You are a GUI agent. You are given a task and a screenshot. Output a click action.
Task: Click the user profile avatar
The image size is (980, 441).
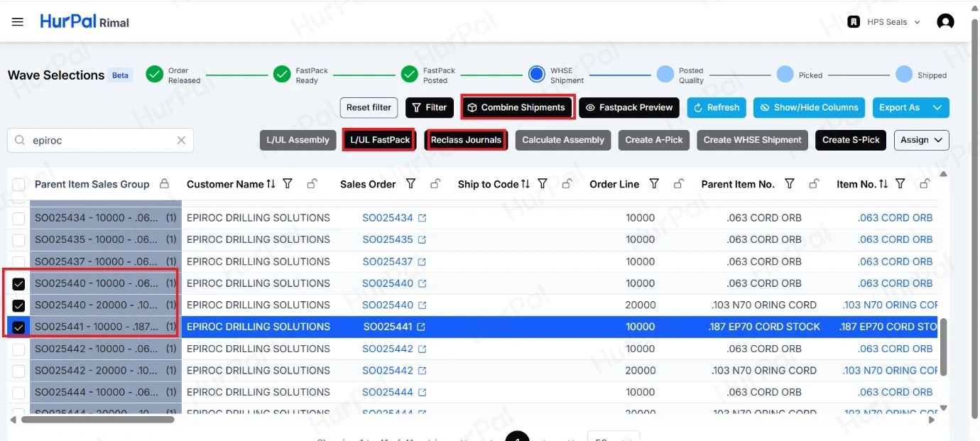click(x=945, y=22)
